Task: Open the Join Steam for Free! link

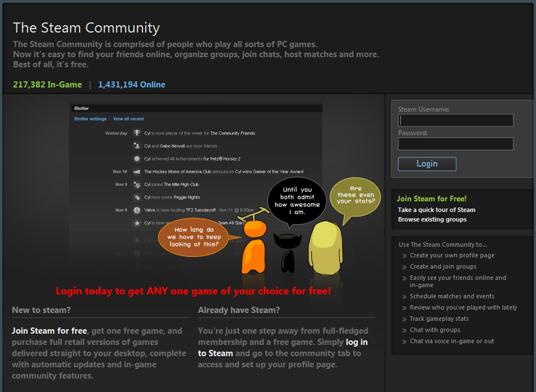Action: point(431,199)
